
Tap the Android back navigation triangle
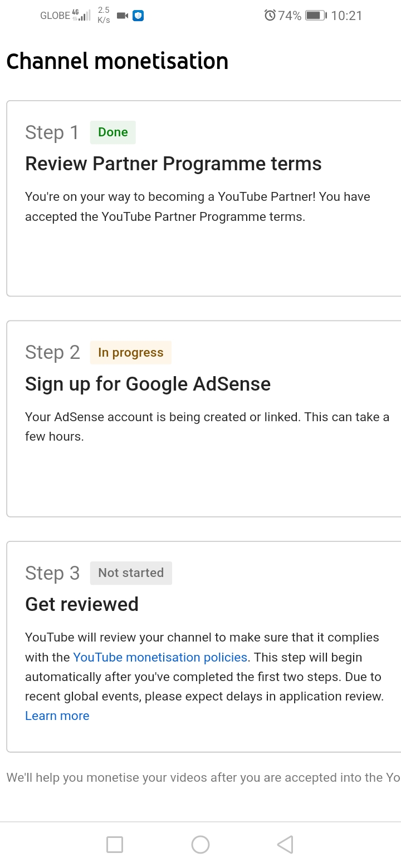click(x=285, y=844)
